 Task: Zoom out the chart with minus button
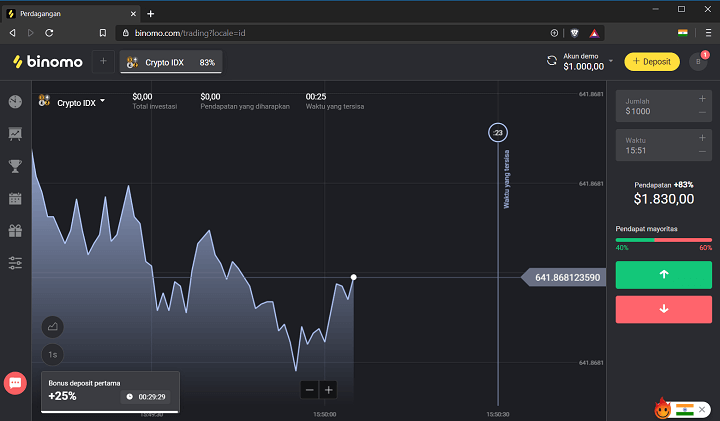click(309, 389)
